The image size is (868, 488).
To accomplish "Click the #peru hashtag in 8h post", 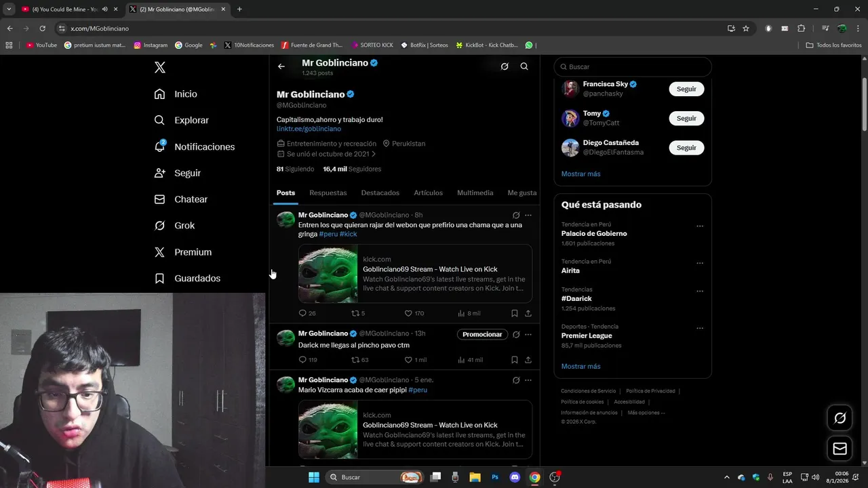I will click(328, 234).
